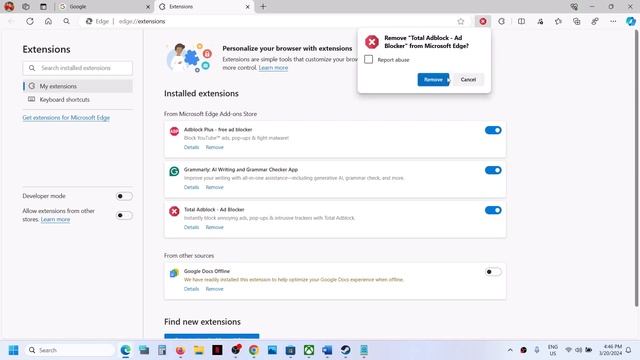Open Steam from the taskbar

pyautogui.click(x=346, y=350)
